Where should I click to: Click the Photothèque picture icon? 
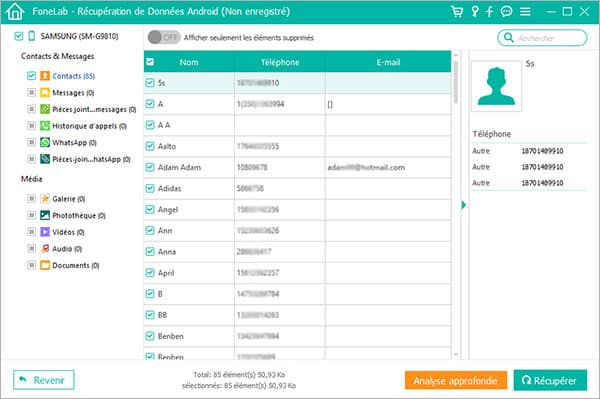coord(45,215)
